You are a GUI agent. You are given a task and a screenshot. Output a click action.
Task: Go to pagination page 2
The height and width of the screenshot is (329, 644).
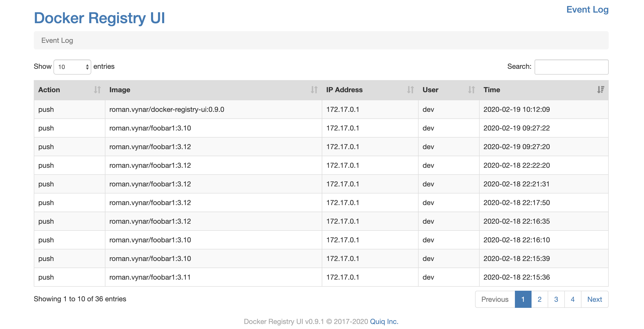(x=540, y=299)
